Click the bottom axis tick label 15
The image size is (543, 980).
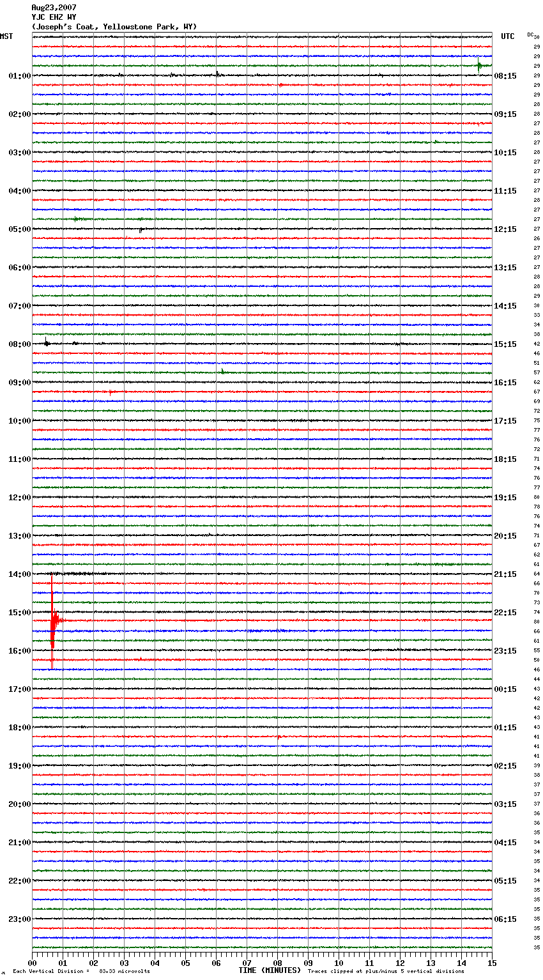(492, 963)
